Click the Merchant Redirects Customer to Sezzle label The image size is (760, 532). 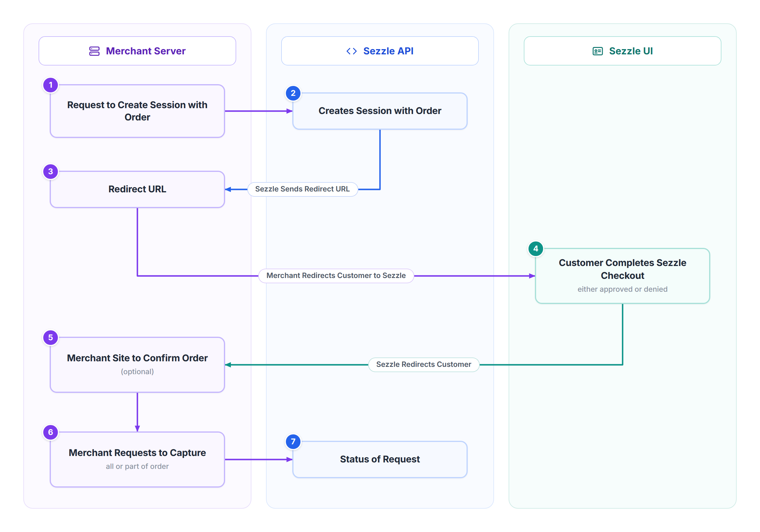336,276
